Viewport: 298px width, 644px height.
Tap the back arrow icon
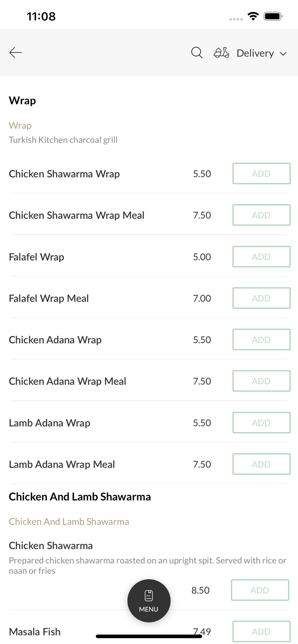[x=15, y=53]
